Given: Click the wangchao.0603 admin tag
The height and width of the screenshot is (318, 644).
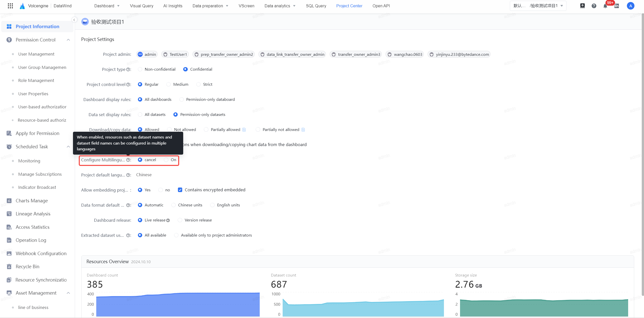Looking at the screenshot, I should point(405,54).
